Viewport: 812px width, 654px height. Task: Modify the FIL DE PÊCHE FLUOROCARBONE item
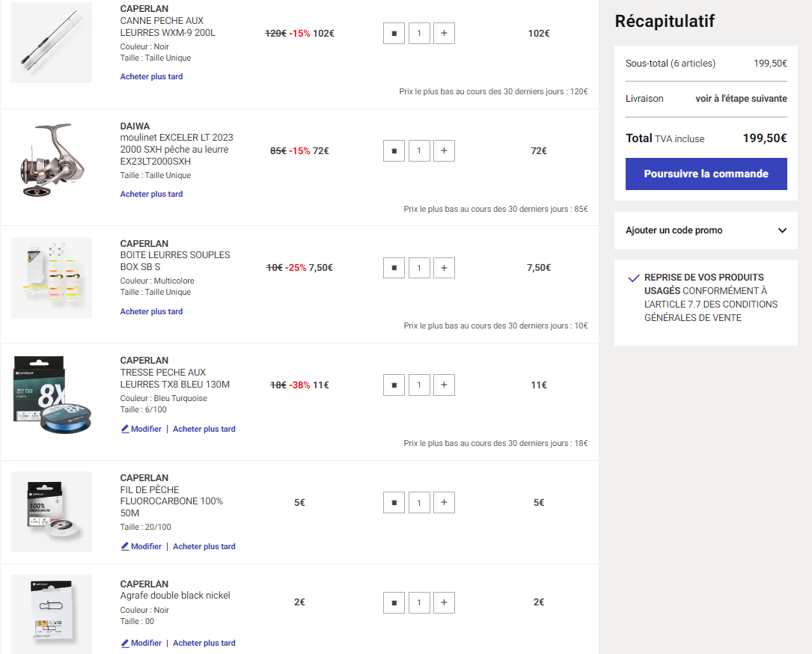point(141,546)
